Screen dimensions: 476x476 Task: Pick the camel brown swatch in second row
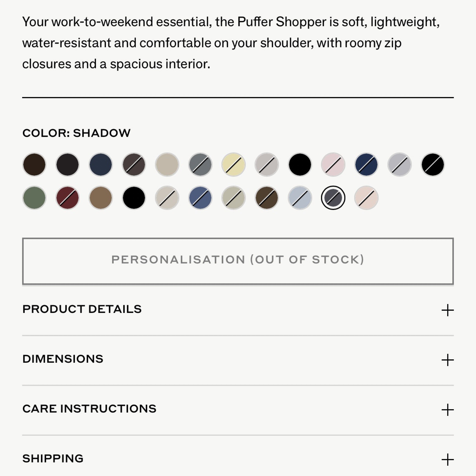100,198
